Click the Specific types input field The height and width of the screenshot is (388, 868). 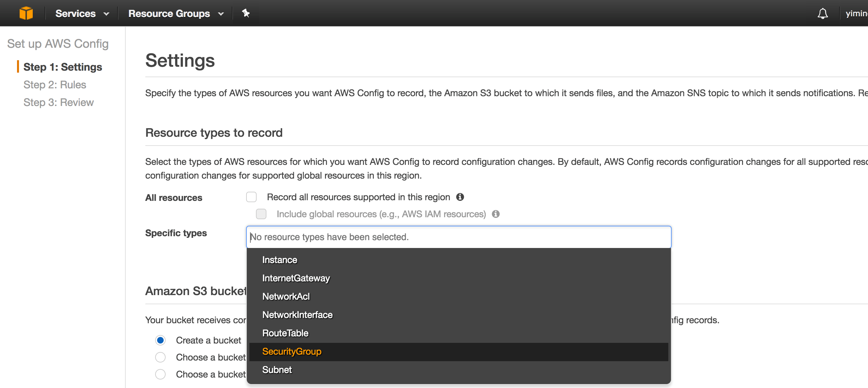[458, 237]
